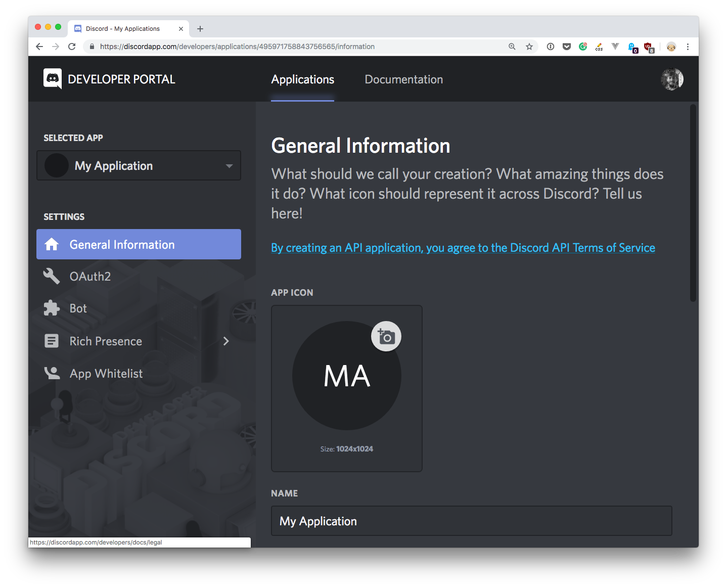Open the Selected App dropdown

[139, 165]
